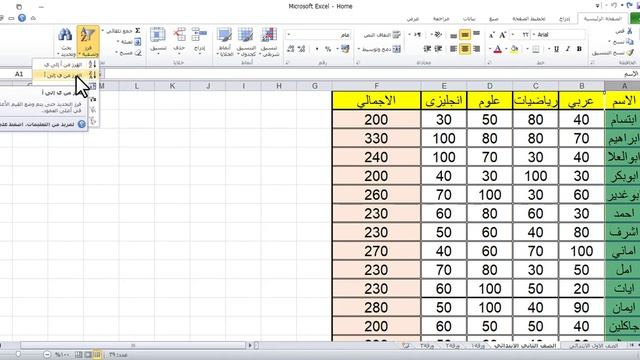640x360 pixels.
Task: Click the Orientation text angle icon
Action: 438,35
